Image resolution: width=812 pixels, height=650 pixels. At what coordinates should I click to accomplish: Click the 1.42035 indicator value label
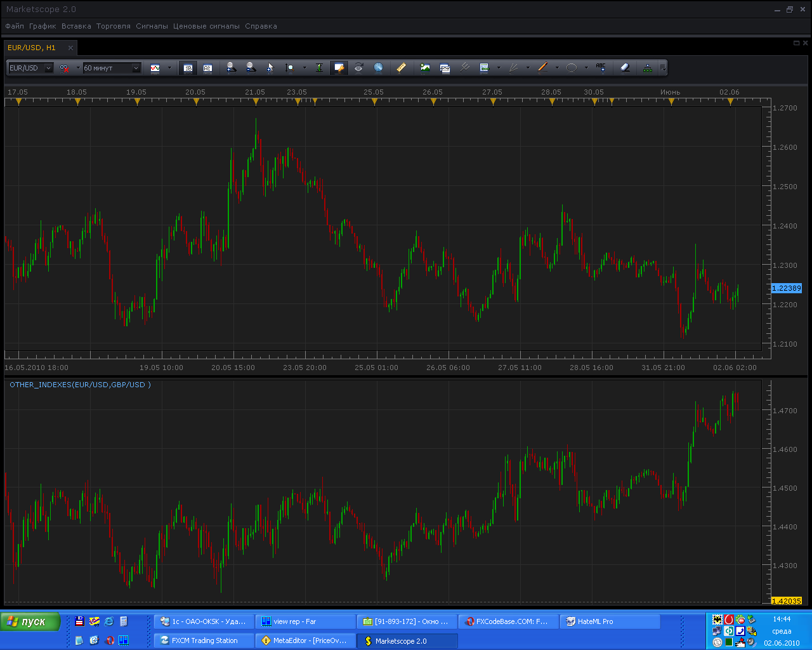[x=787, y=600]
